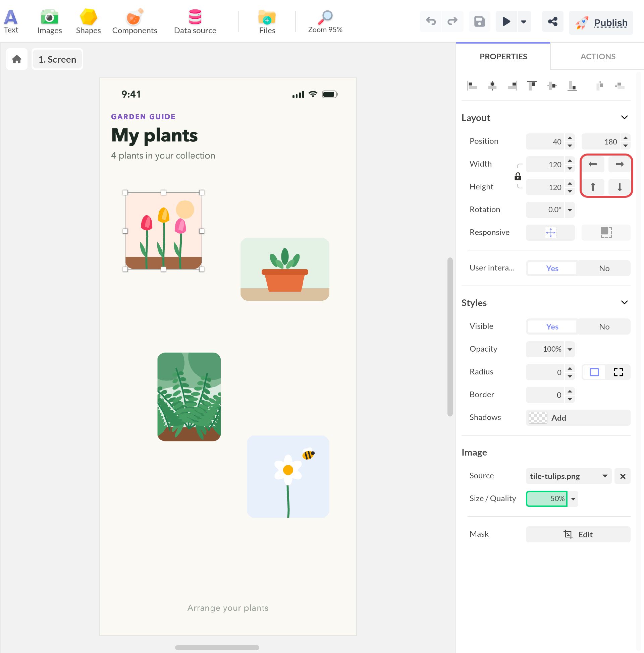Edit the image mask
The width and height of the screenshot is (644, 653).
tap(578, 534)
